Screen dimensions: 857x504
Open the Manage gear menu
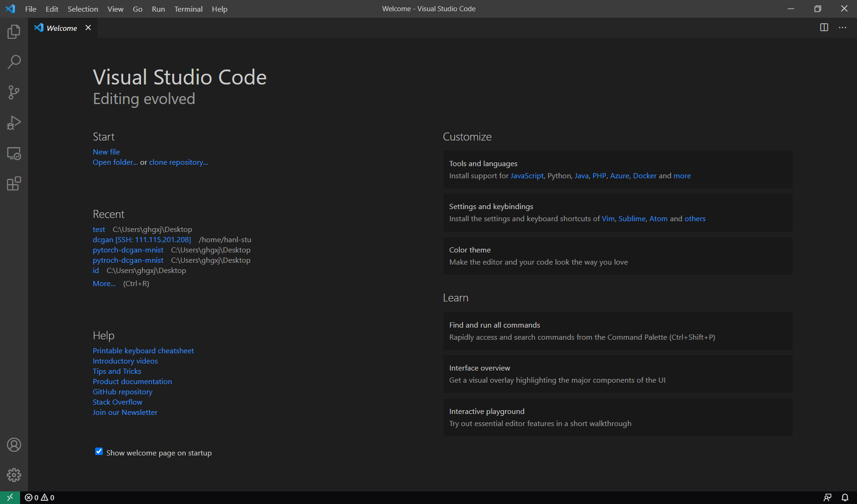[x=14, y=475]
